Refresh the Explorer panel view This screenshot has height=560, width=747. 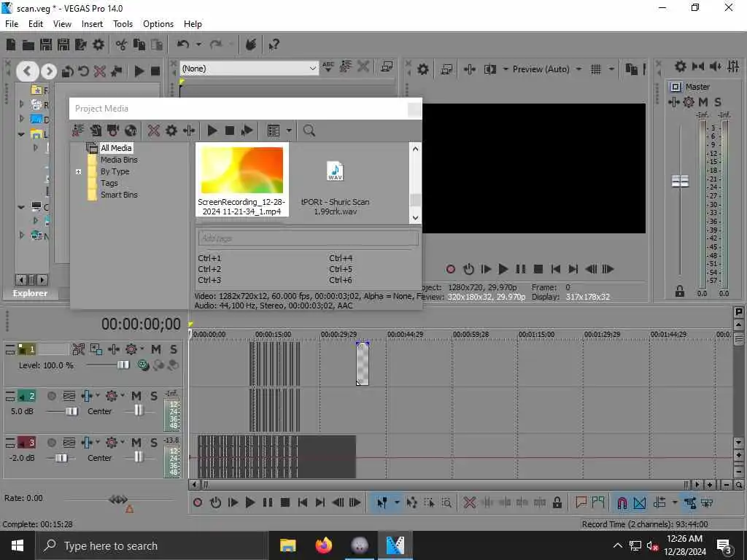coord(83,71)
